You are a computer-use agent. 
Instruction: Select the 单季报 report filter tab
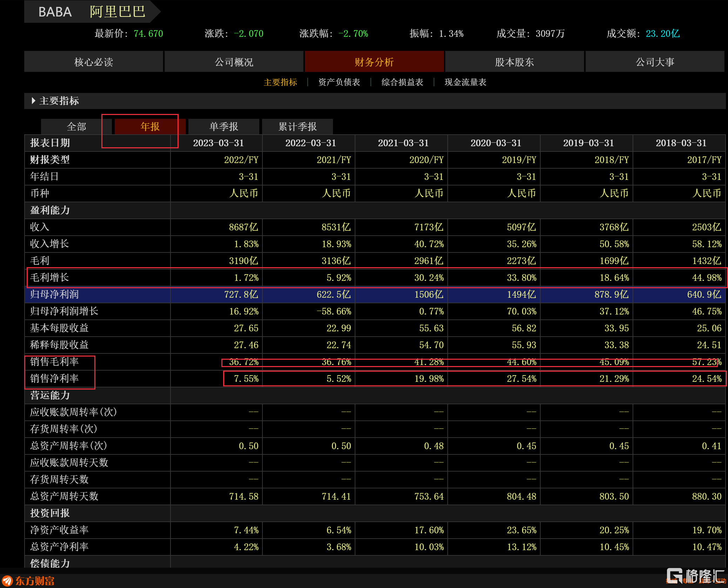tap(224, 127)
